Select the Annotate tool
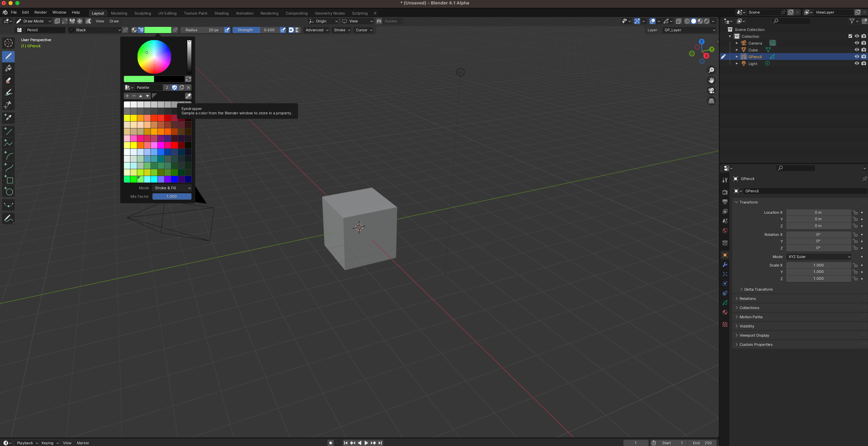 (9, 218)
